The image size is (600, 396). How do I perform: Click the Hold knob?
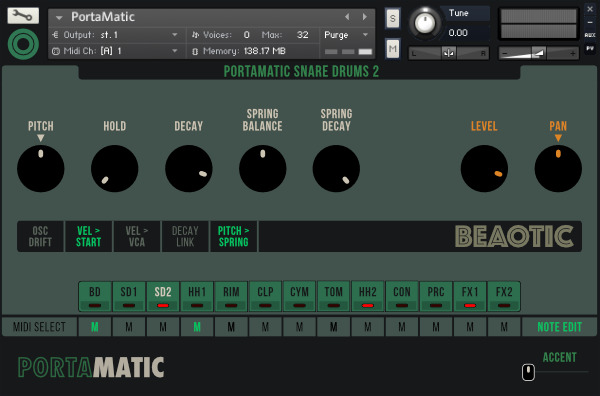[114, 168]
